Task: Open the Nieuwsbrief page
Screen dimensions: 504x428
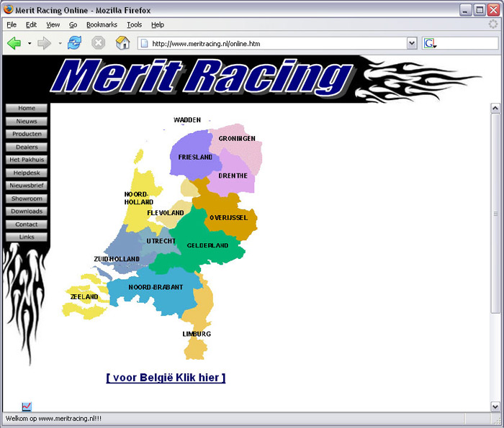Action: (x=27, y=186)
